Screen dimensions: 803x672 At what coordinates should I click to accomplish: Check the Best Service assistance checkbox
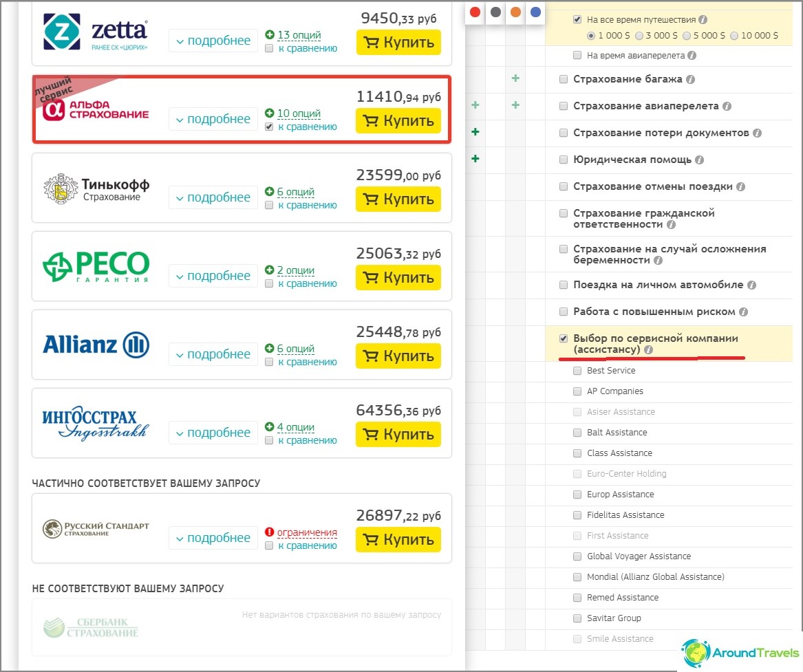point(577,371)
